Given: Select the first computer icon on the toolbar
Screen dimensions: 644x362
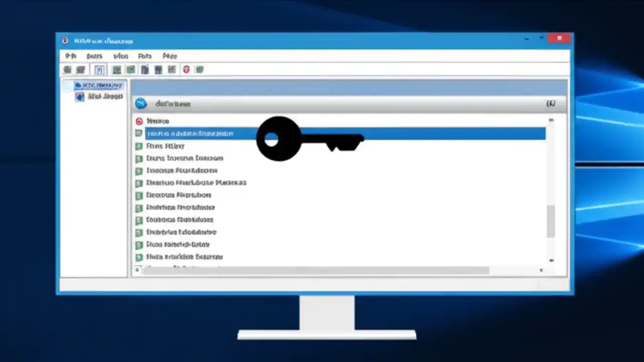Looking at the screenshot, I should click(x=67, y=69).
